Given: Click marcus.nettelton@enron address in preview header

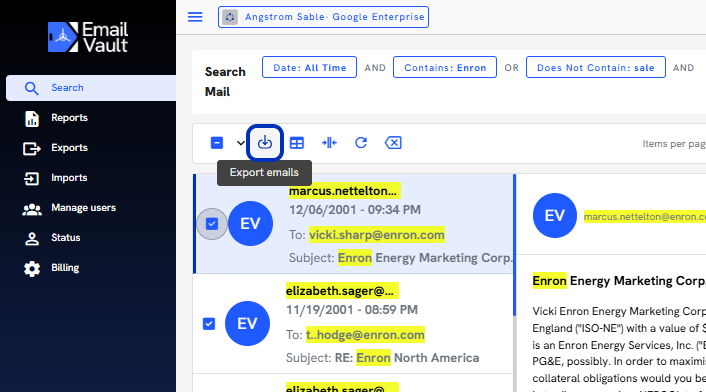Looking at the screenshot, I should pos(645,216).
